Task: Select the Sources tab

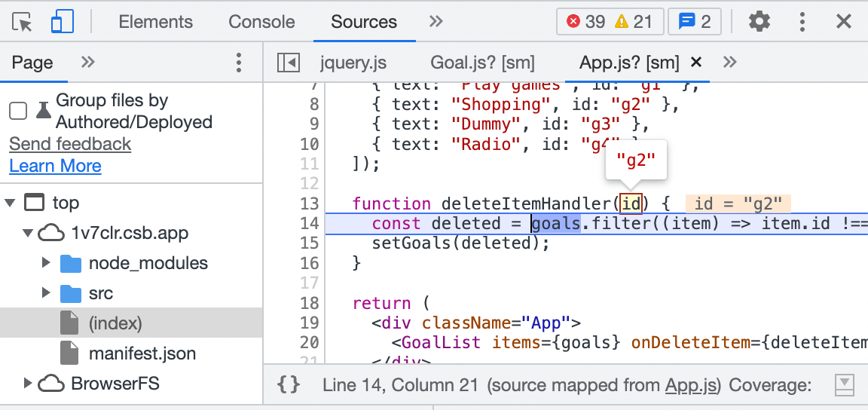Action: click(364, 22)
